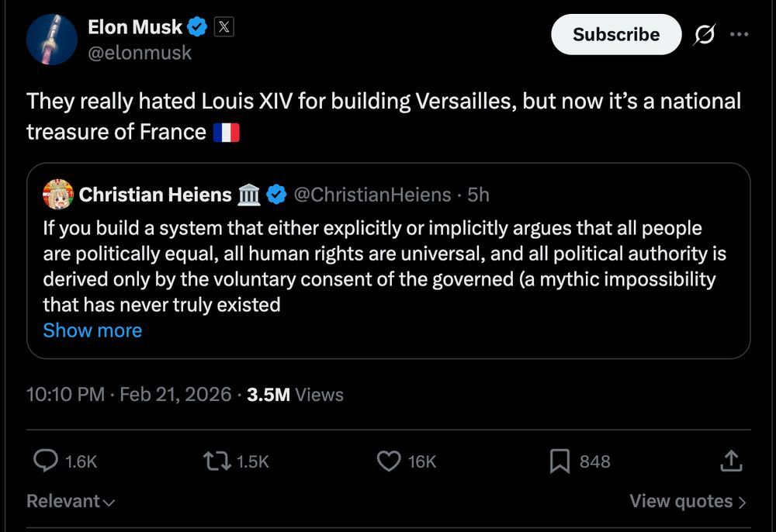Click the reply comment icon

click(47, 461)
